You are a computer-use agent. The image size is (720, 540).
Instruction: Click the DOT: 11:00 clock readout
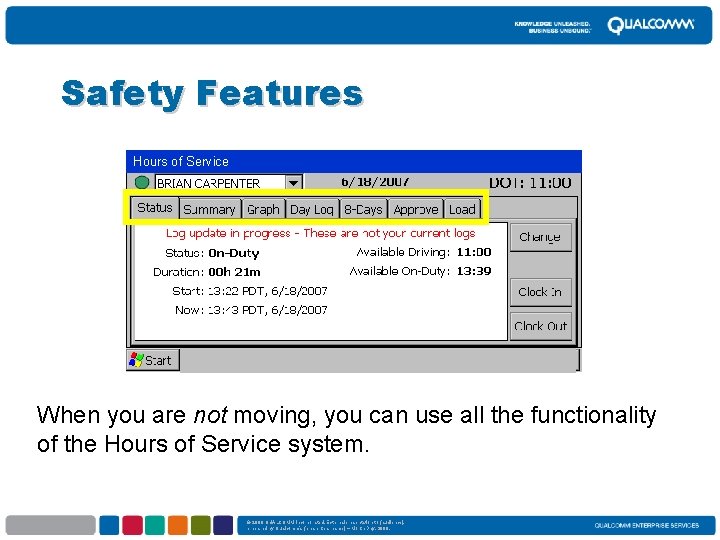click(x=530, y=182)
